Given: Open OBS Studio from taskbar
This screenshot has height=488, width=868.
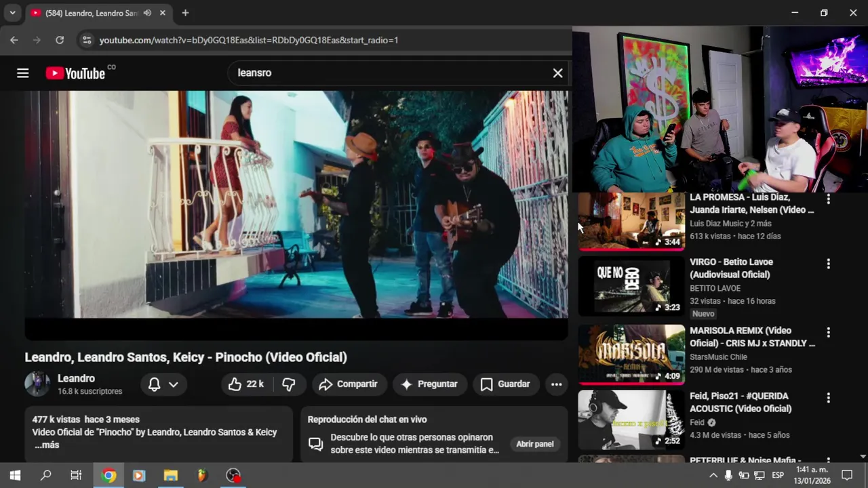Looking at the screenshot, I should click(x=233, y=475).
